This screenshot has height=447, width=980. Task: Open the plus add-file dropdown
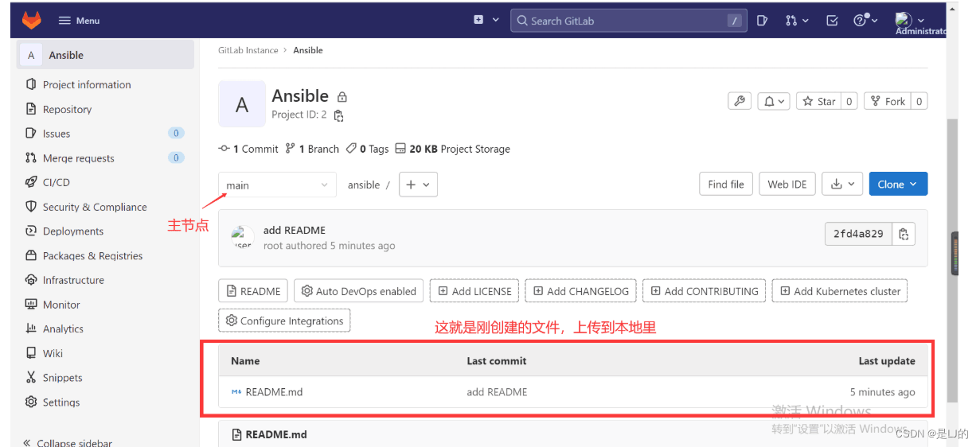[x=418, y=185]
